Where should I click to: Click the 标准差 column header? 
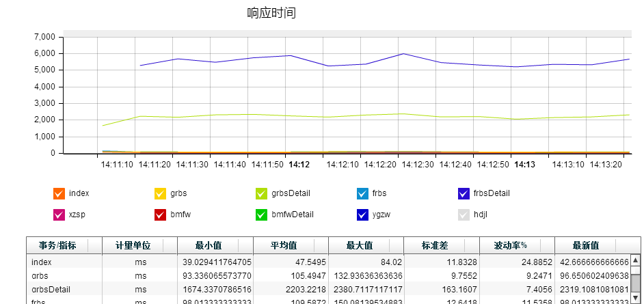[x=442, y=246]
